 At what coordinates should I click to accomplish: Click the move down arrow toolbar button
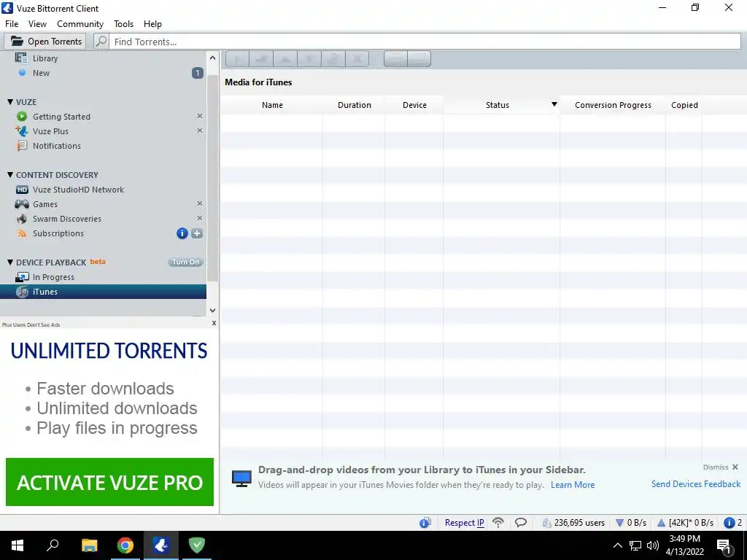click(309, 59)
